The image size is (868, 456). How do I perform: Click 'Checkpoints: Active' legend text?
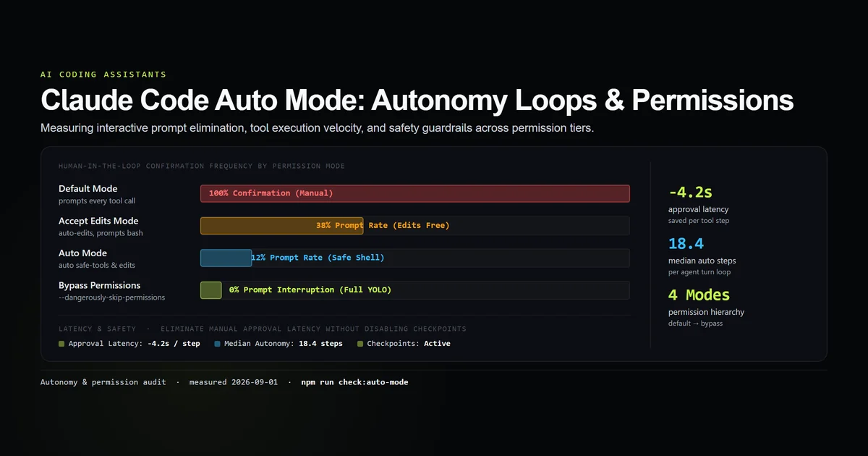(409, 344)
